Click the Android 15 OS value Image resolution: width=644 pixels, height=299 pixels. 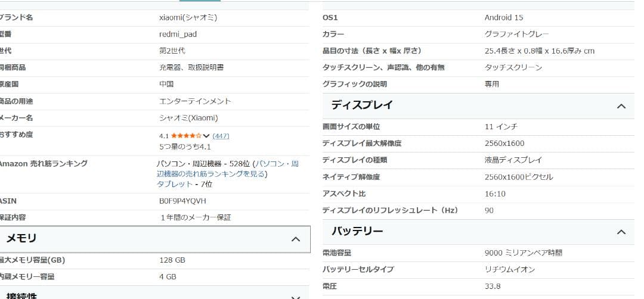pos(503,17)
